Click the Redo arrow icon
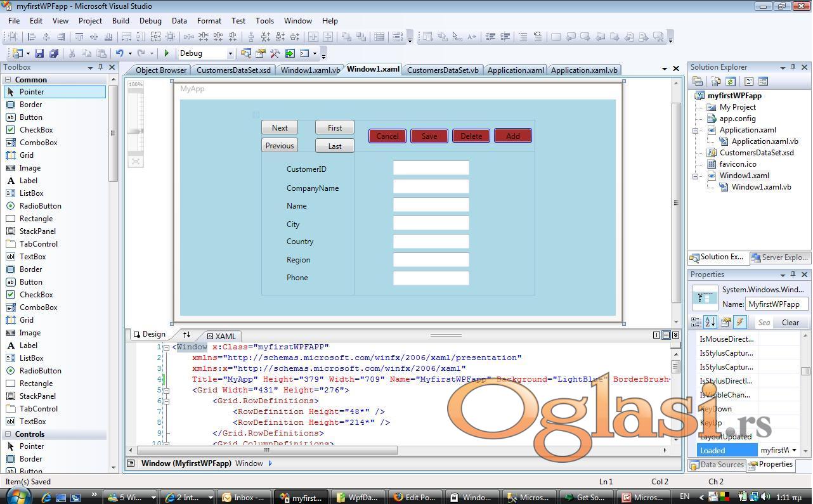 tap(141, 54)
